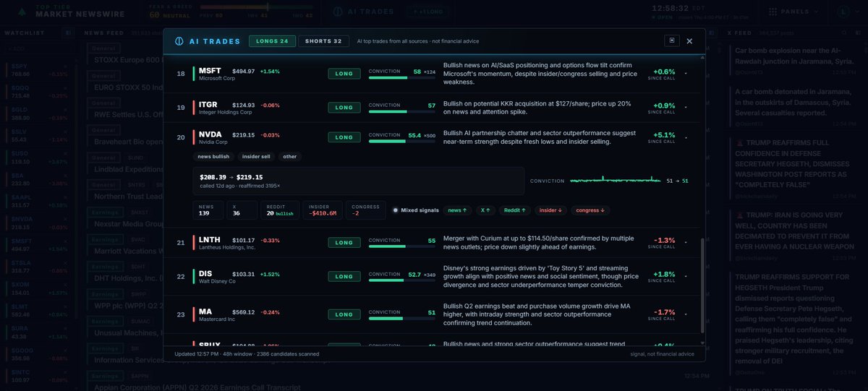Open the Appian Corporation earnings transcript headline
868x391 pixels.
pyautogui.click(x=197, y=387)
